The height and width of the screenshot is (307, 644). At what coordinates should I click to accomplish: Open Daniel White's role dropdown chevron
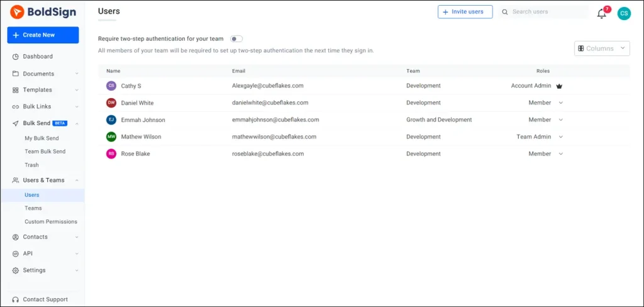[x=560, y=103]
